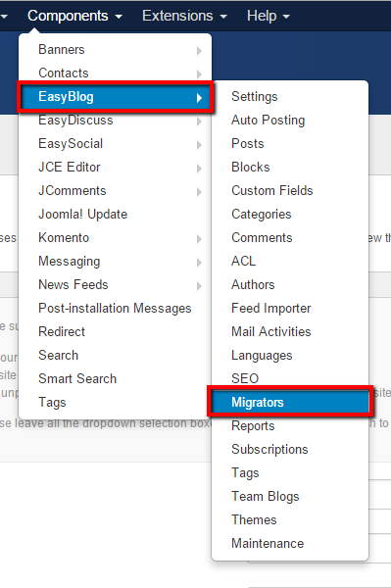Open the Extensions menu

(x=184, y=16)
